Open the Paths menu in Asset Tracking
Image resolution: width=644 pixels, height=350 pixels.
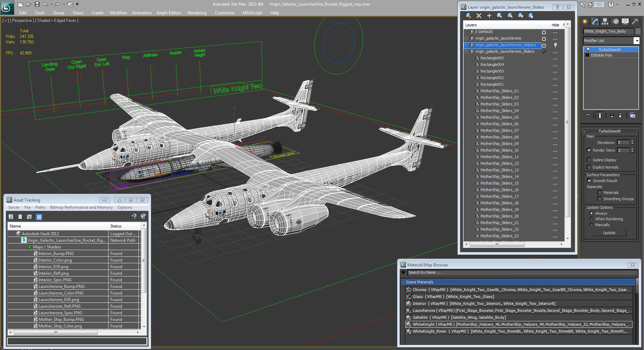pyautogui.click(x=40, y=207)
